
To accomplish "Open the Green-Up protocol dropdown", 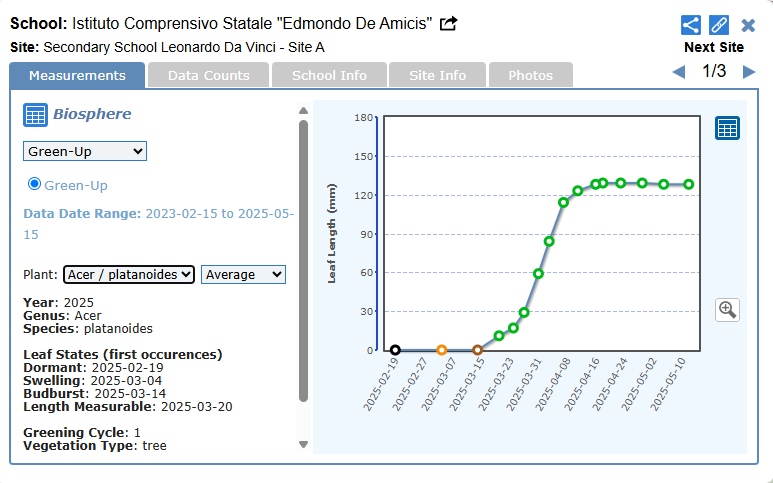I will point(85,151).
